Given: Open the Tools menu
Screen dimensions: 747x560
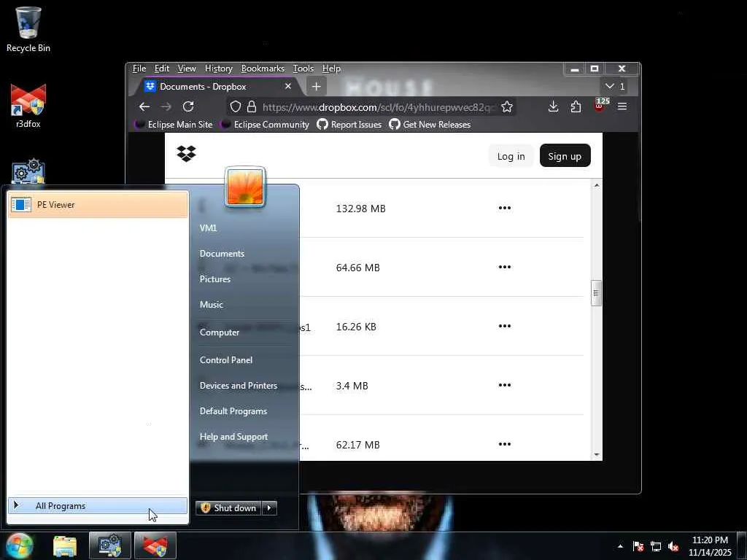Looking at the screenshot, I should (303, 69).
